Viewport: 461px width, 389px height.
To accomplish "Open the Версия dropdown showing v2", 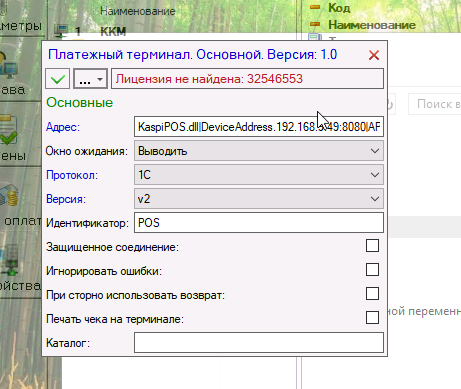I will (259, 199).
